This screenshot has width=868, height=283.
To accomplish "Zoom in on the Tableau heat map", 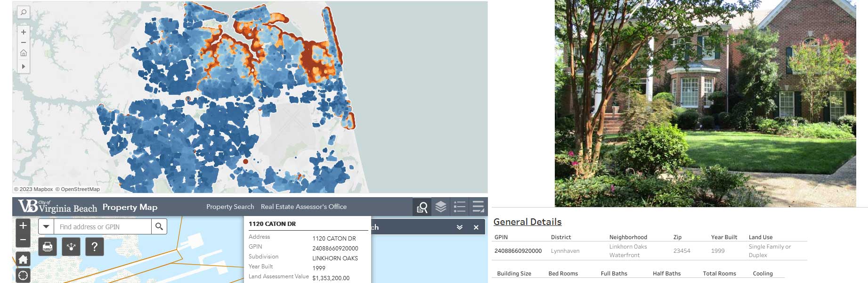I will click(23, 32).
